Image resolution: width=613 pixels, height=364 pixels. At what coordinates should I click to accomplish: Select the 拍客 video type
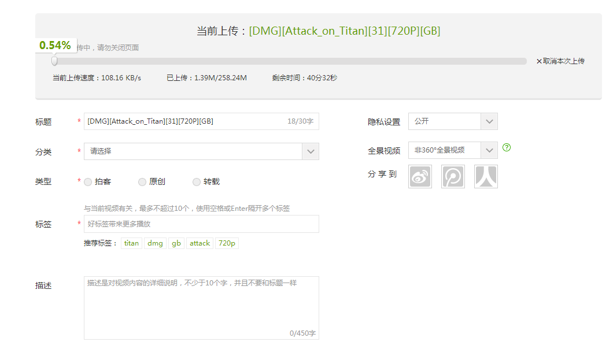[87, 181]
